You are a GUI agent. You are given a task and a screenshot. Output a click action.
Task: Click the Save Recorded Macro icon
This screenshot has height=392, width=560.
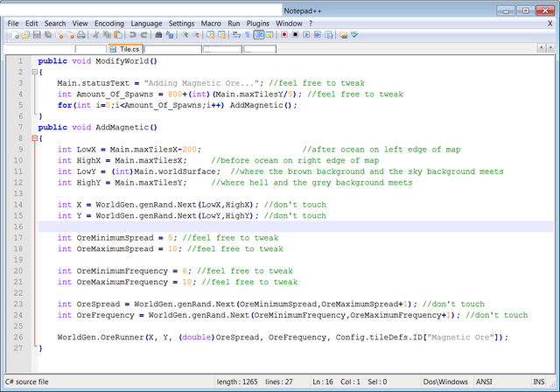[329, 35]
